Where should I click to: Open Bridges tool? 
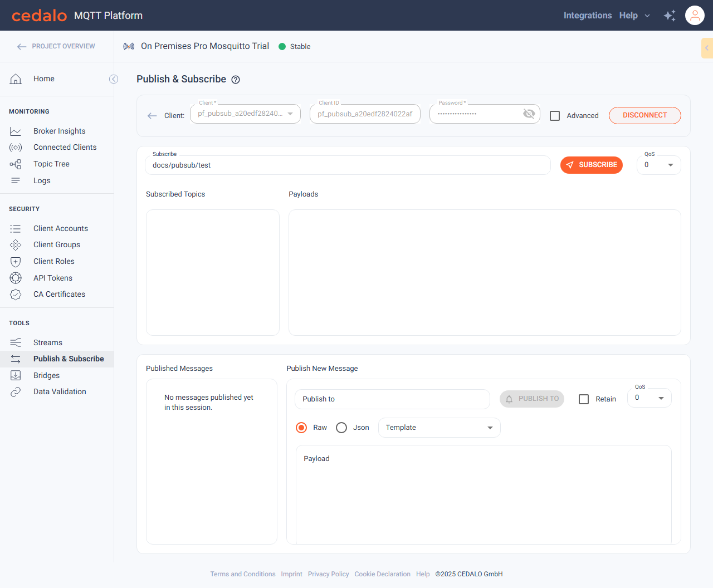(46, 375)
